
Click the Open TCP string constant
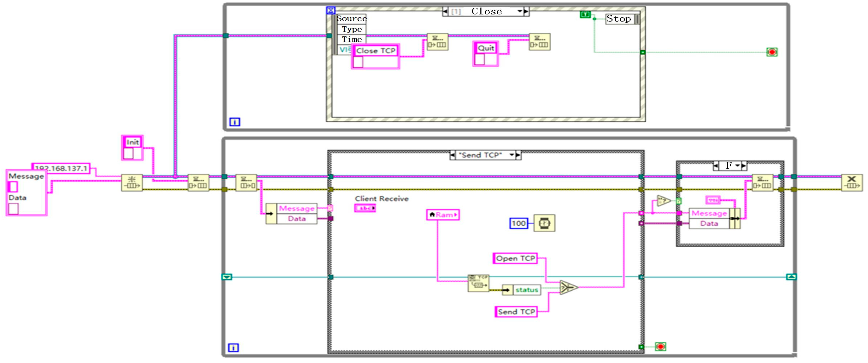click(x=515, y=258)
